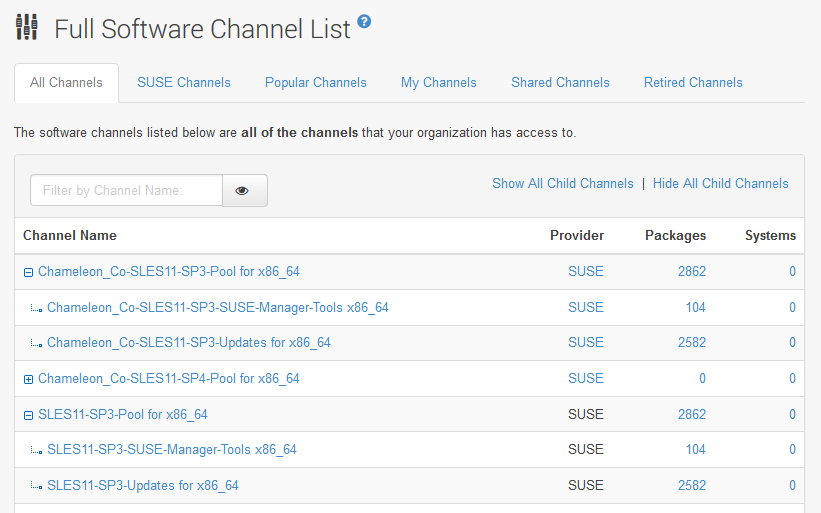This screenshot has height=513, width=821.
Task: Click SUSE provider for Chameleon_Co-SLES11-SP4-Pool row
Action: pyautogui.click(x=586, y=378)
